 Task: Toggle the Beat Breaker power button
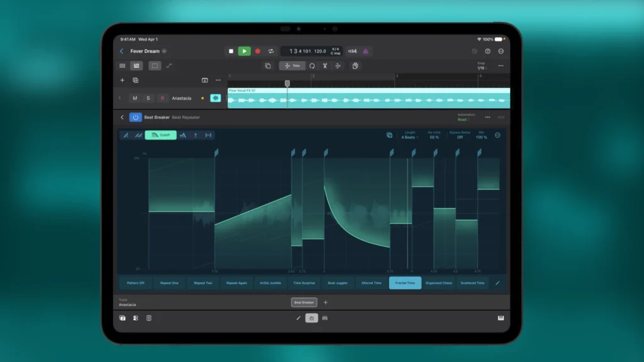click(136, 118)
